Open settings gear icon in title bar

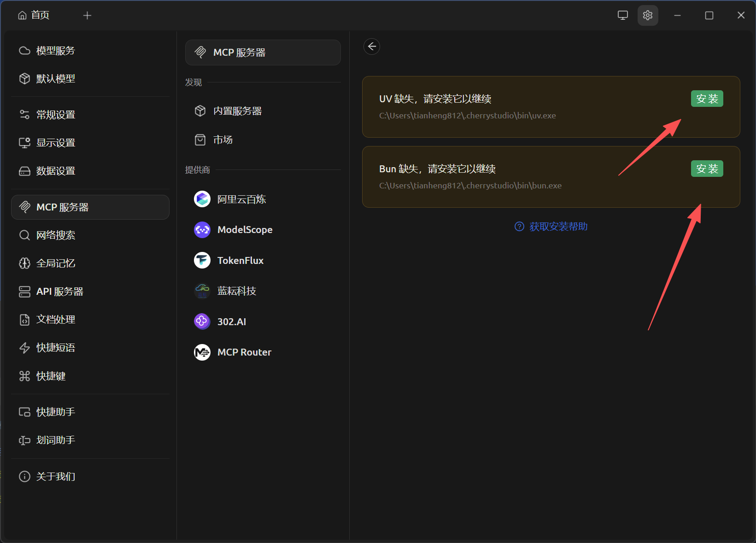point(648,15)
